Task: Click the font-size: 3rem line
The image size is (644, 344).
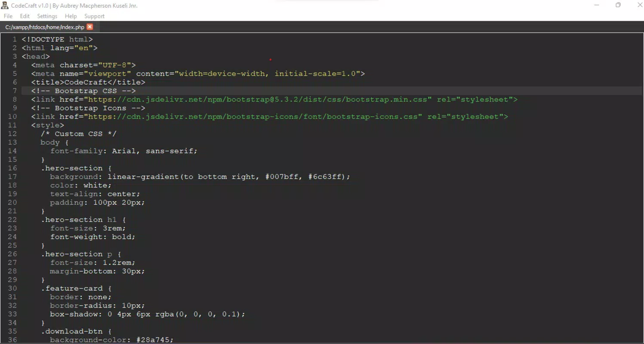Action: pos(88,228)
